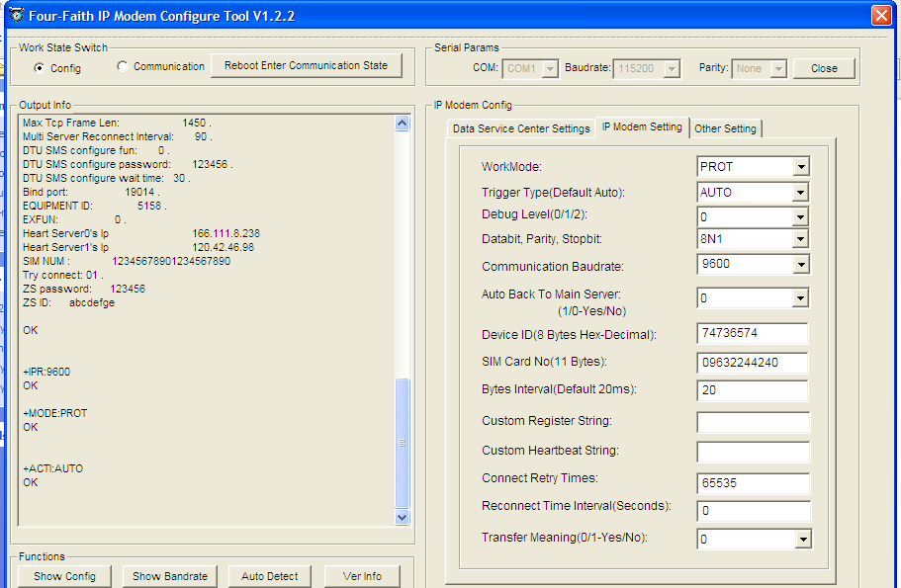
Task: Switch to IP Modem Setting tab
Action: pos(642,126)
